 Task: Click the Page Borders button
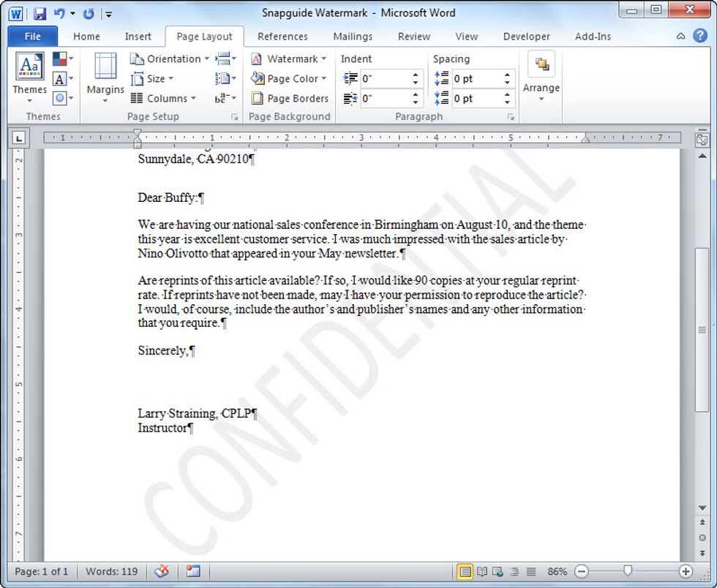tap(290, 98)
